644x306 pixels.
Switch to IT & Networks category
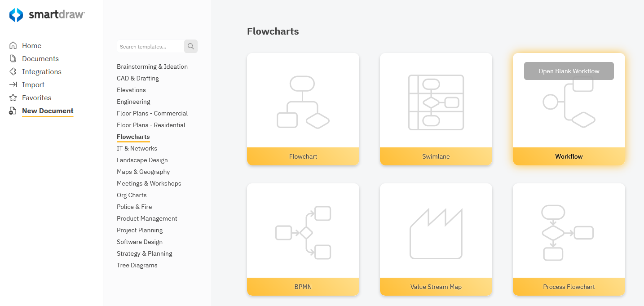[x=137, y=148]
